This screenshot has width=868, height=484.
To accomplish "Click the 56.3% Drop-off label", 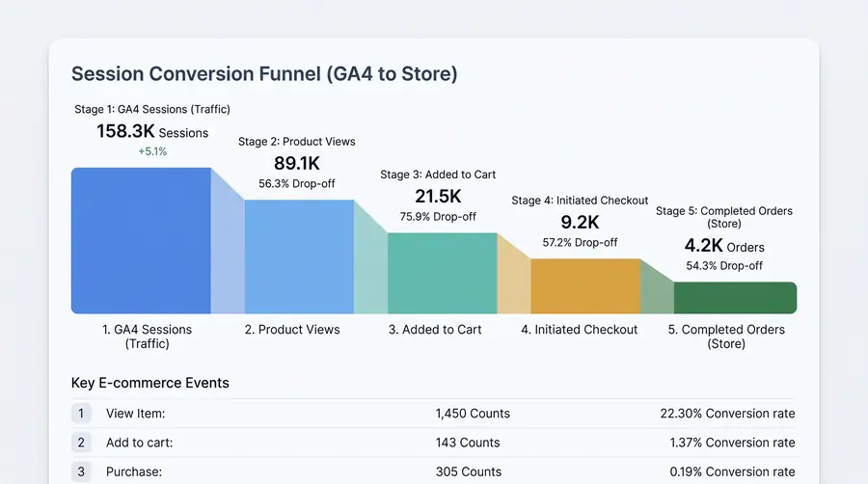I will coord(297,183).
